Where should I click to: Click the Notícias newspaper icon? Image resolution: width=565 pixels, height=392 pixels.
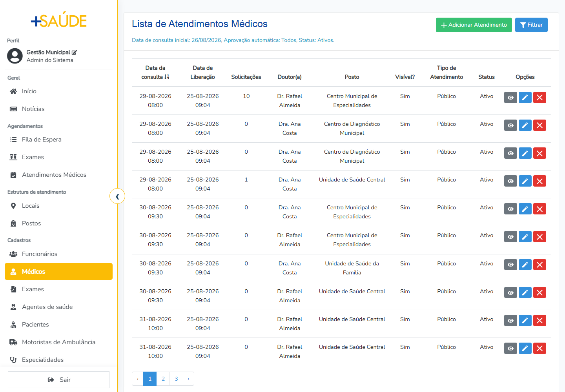13,109
